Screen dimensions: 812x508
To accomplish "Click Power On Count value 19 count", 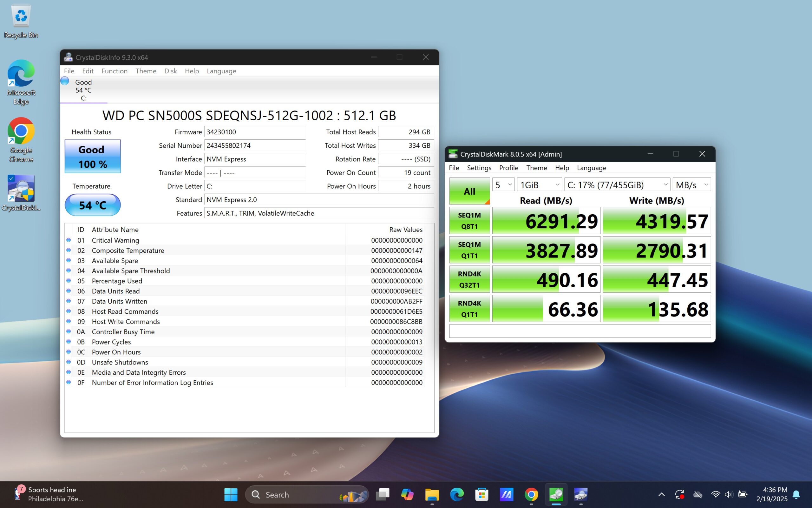I will pos(406,172).
